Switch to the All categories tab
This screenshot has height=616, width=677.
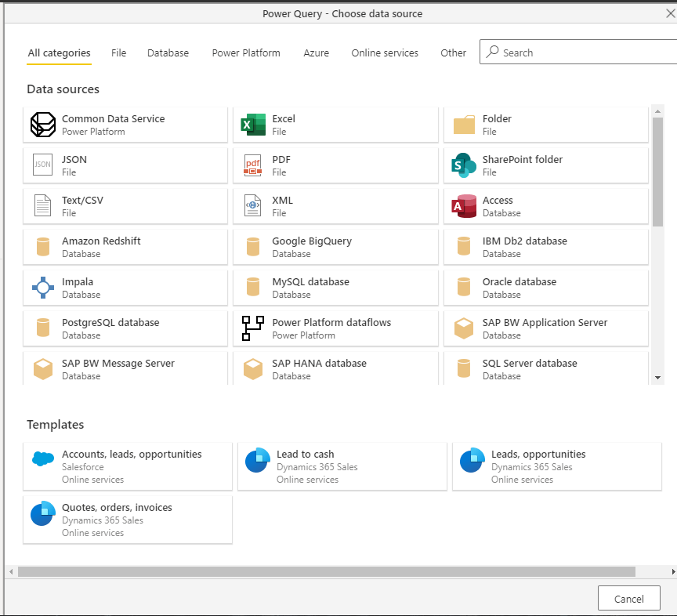point(59,53)
